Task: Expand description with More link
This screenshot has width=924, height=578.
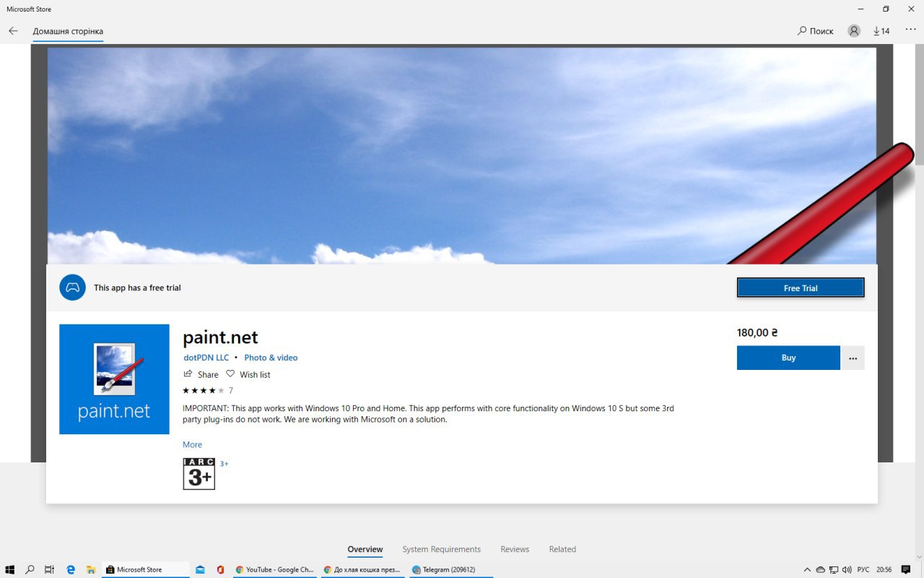Action: (192, 444)
